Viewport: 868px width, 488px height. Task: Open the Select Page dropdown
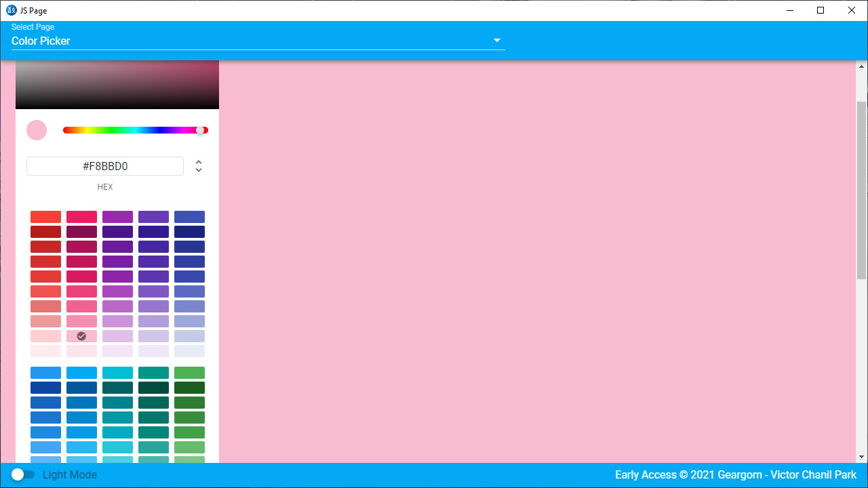click(258, 41)
